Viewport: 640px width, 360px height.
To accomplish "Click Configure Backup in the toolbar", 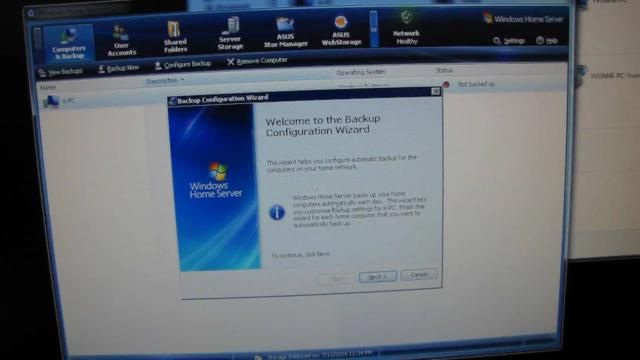I will tap(183, 64).
